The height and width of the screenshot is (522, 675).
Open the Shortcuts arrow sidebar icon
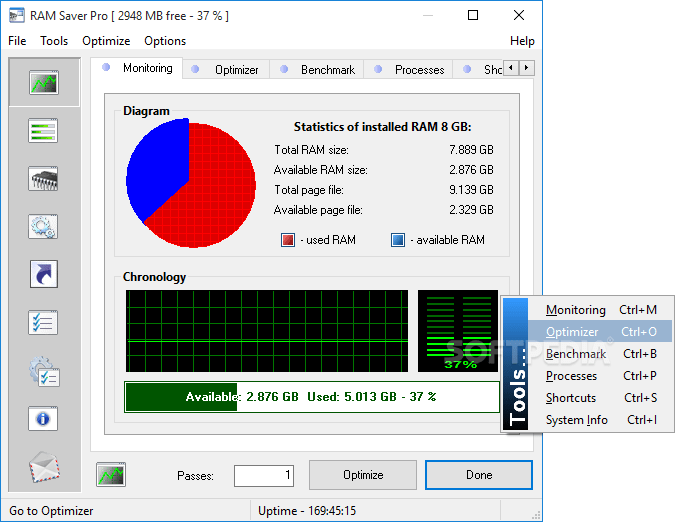pos(43,274)
